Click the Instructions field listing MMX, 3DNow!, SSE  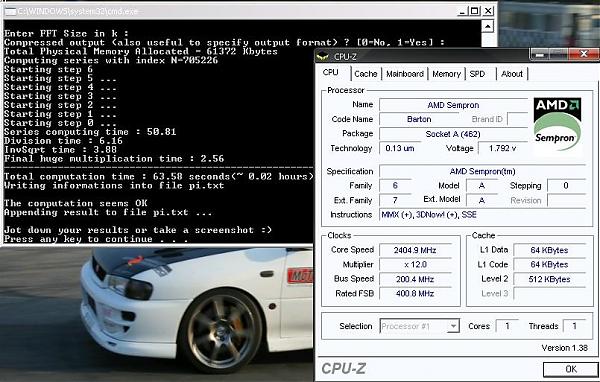(x=483, y=214)
